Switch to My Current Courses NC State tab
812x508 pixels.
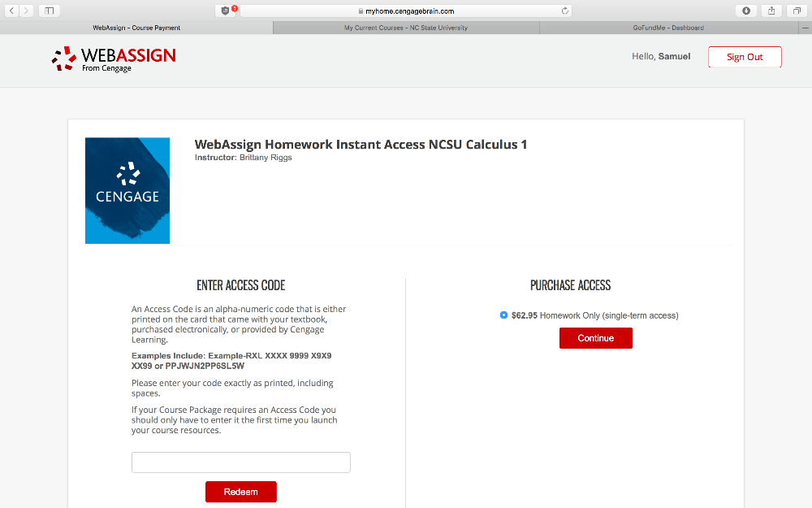406,28
